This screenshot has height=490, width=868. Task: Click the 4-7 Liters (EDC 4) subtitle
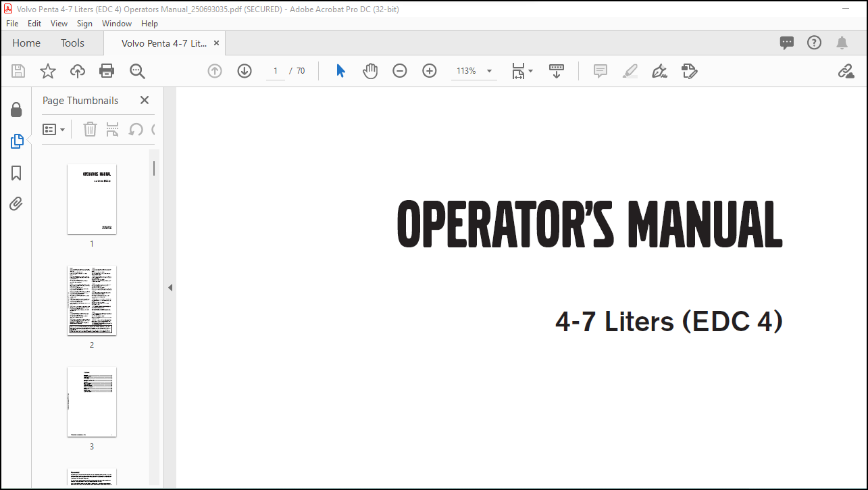(669, 321)
